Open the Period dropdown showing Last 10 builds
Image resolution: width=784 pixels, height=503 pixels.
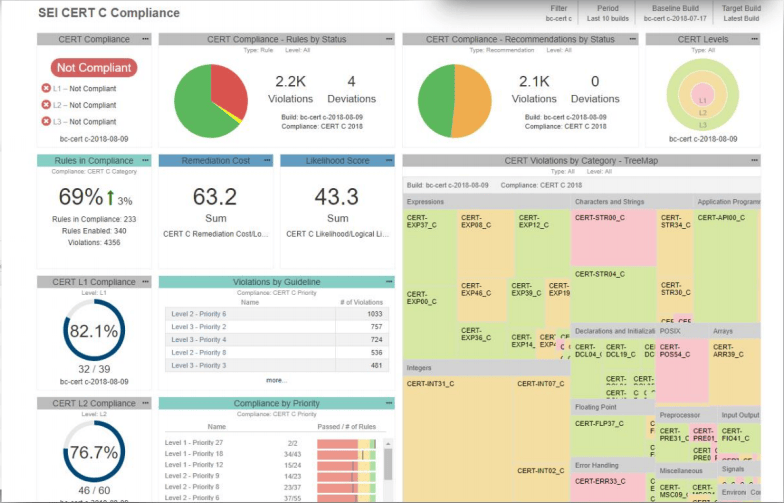coord(608,14)
